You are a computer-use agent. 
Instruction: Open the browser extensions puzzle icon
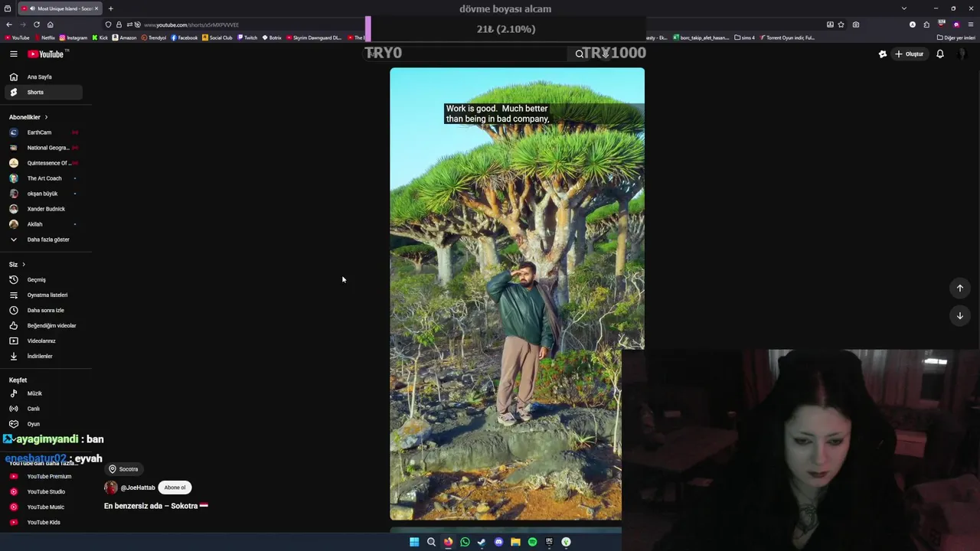coord(926,24)
